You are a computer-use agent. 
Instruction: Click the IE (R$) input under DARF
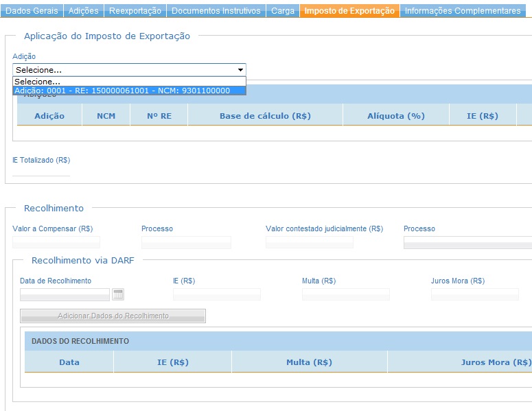[217, 294]
